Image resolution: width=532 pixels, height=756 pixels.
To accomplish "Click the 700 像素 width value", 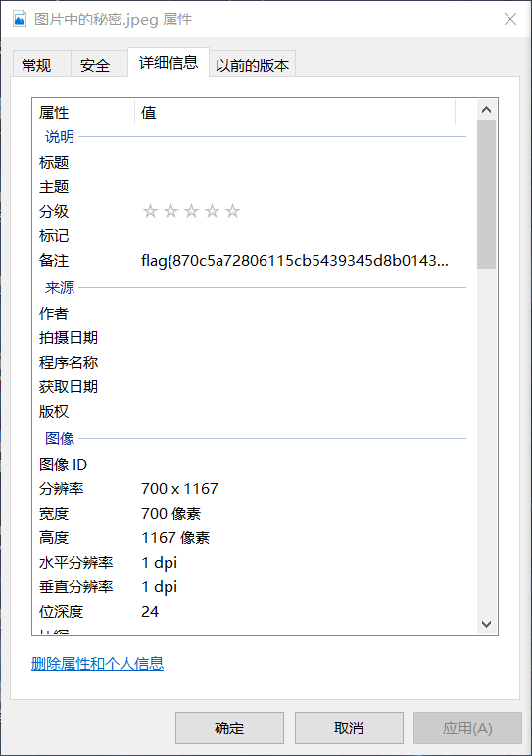I will (x=171, y=514).
